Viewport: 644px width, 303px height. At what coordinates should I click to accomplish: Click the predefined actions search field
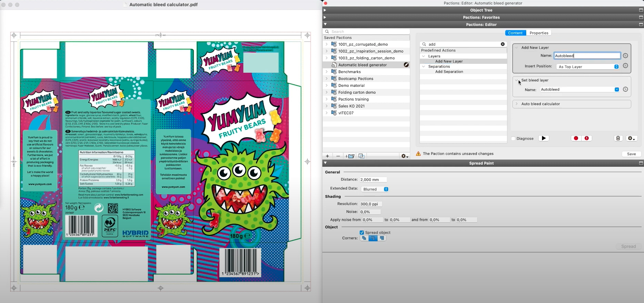point(463,44)
